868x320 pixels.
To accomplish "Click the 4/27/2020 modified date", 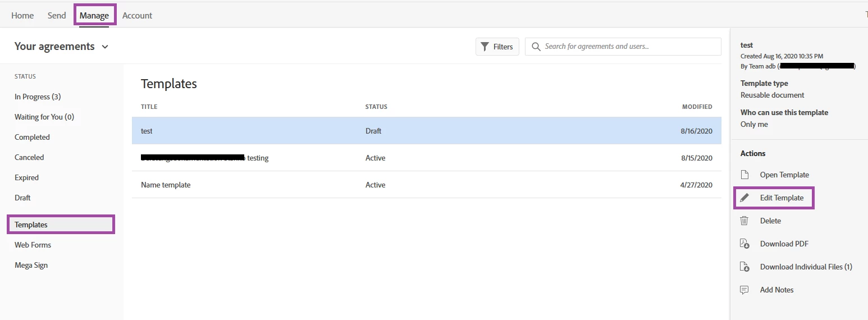I will (697, 185).
